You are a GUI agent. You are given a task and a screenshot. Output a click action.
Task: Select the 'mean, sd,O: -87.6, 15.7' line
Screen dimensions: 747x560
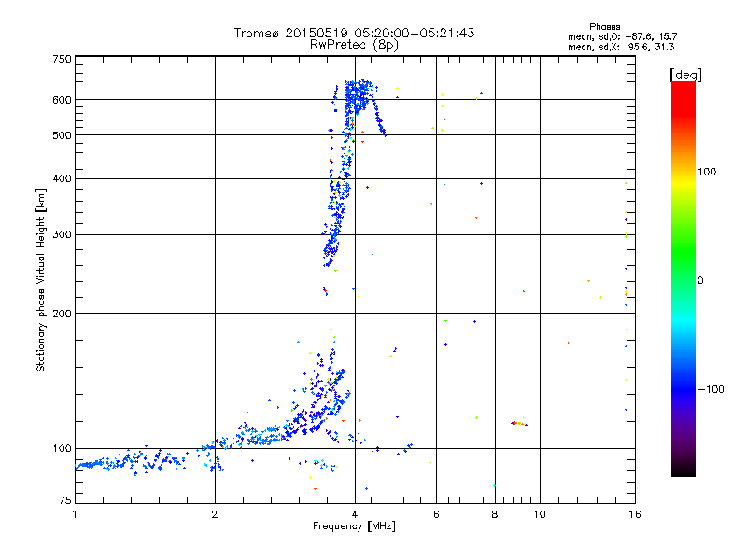(x=622, y=36)
